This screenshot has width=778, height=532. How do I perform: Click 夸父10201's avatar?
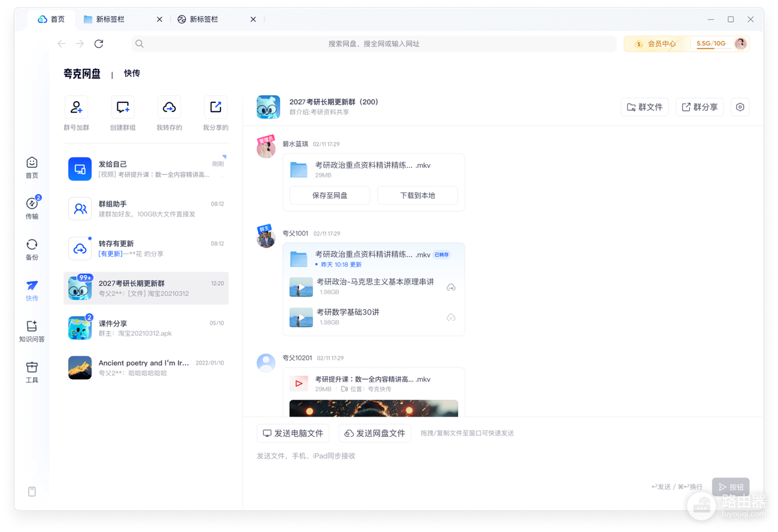pos(266,362)
